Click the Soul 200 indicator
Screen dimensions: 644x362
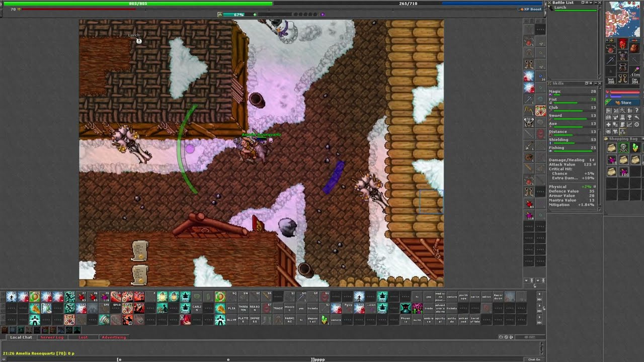(x=611, y=80)
